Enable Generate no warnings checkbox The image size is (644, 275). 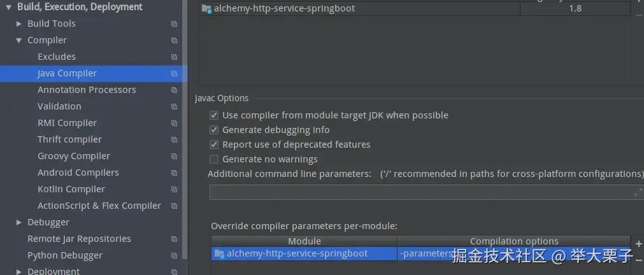pyautogui.click(x=214, y=159)
